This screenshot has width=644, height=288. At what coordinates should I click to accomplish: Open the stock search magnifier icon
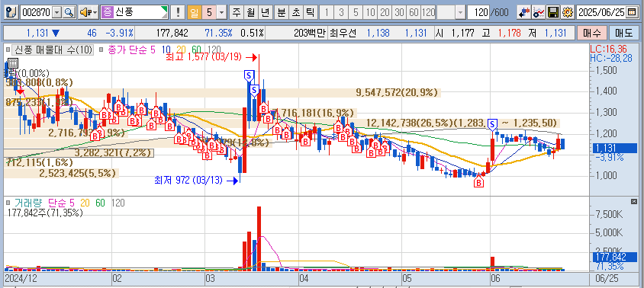(x=69, y=12)
